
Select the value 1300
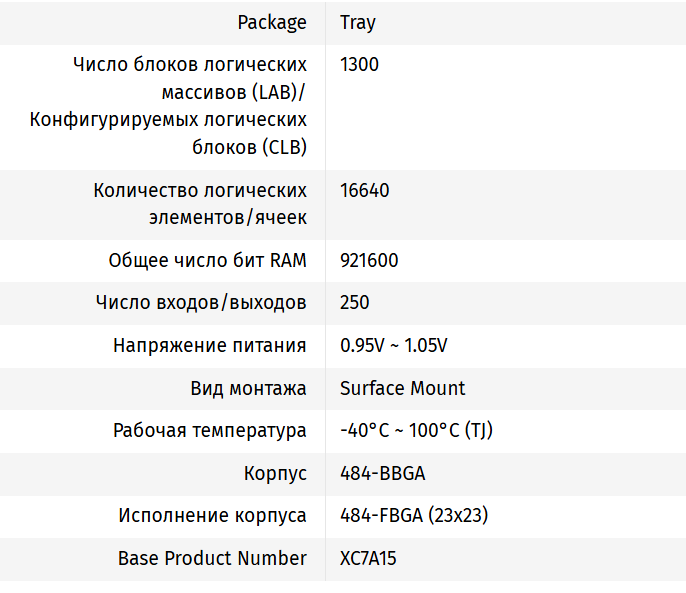tap(359, 65)
